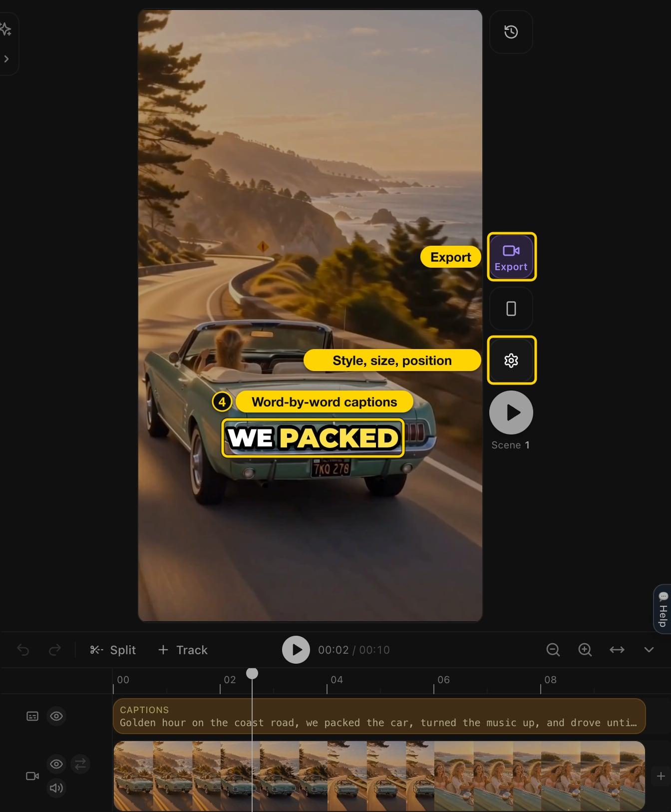This screenshot has height=812, width=671.
Task: Undo the last edit
Action: pyautogui.click(x=23, y=650)
